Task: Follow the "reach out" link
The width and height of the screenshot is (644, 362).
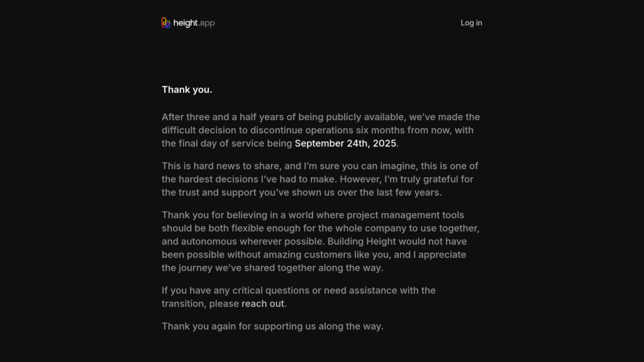Action: click(263, 304)
